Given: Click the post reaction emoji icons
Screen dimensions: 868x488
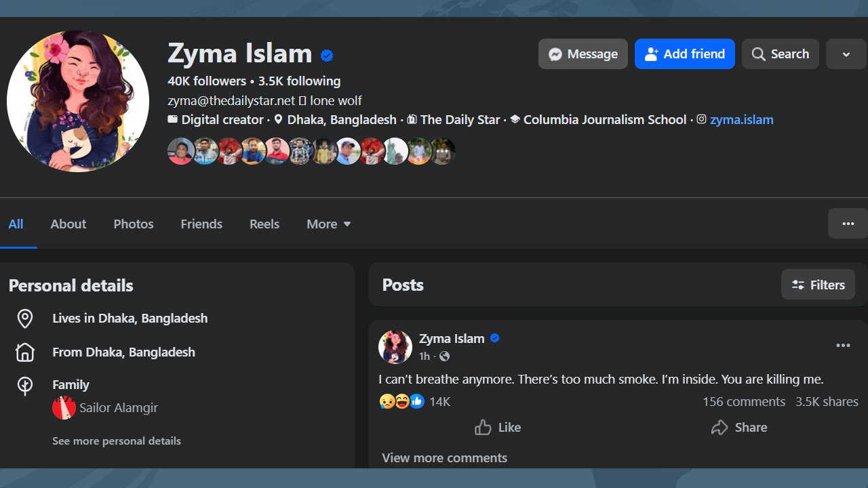Looking at the screenshot, I should coord(401,402).
